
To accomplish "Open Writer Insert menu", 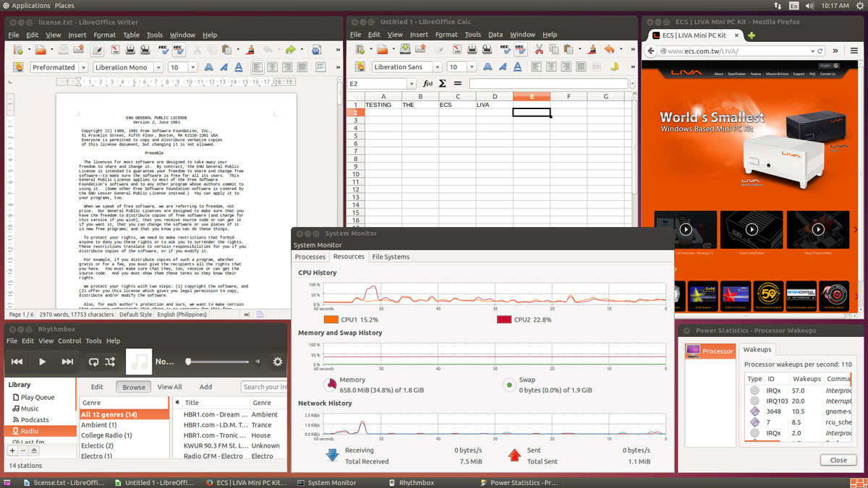I will coord(77,35).
